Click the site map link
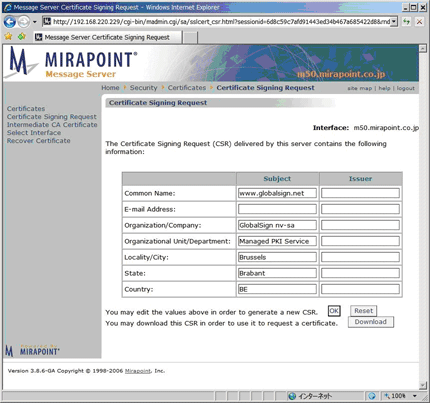This screenshot has width=430, height=403. 359,88
